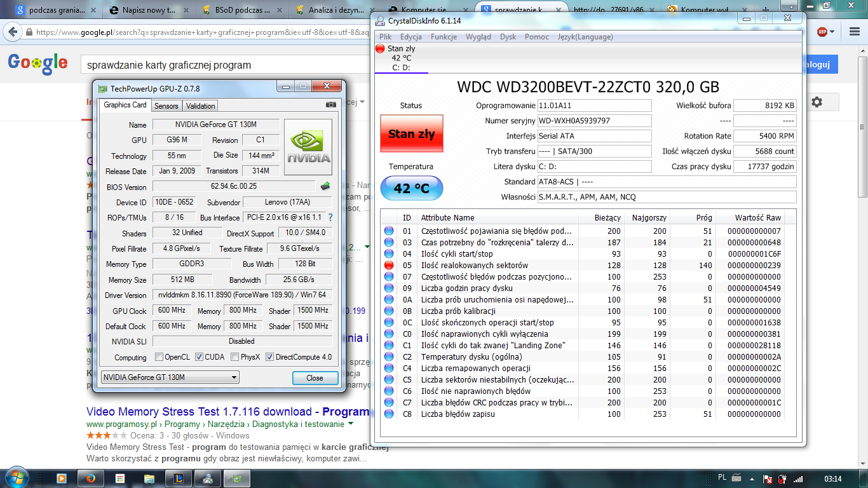Click the Driver Version field in GPU-Z

pos(242,295)
